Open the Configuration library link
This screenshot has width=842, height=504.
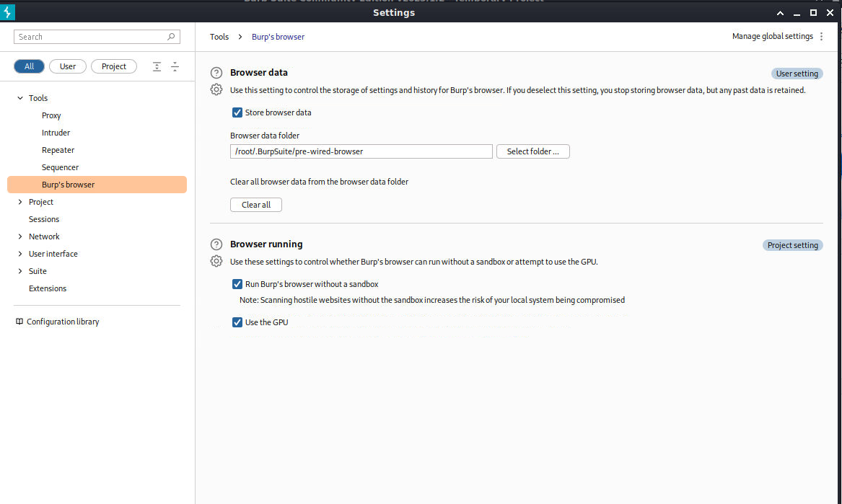click(x=63, y=322)
